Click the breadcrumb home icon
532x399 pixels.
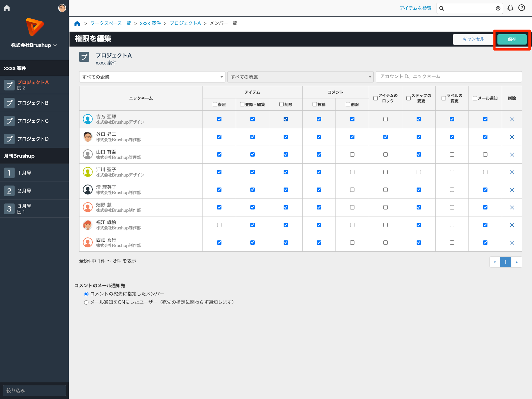(x=77, y=24)
